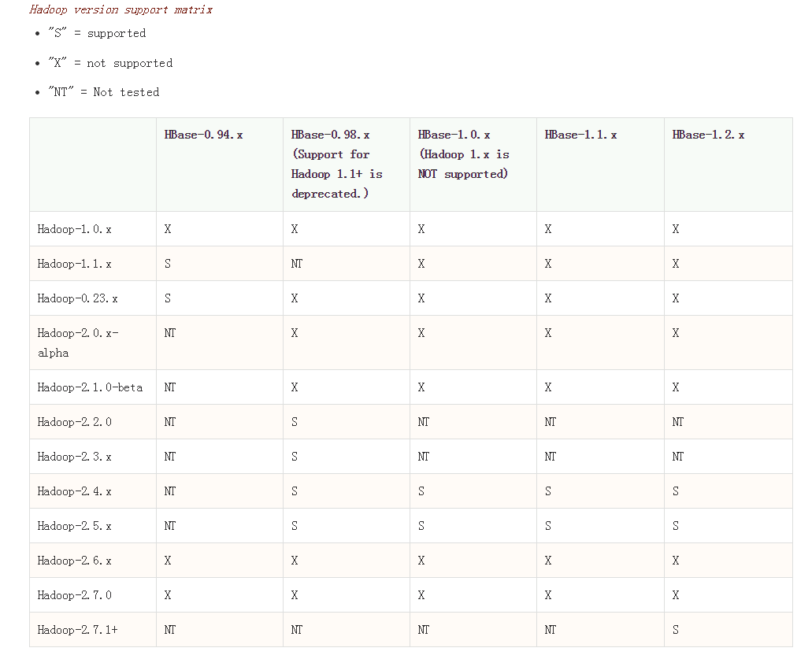Select the HBase-0.94.x column header
The width and height of the screenshot is (812, 659).
click(x=202, y=135)
